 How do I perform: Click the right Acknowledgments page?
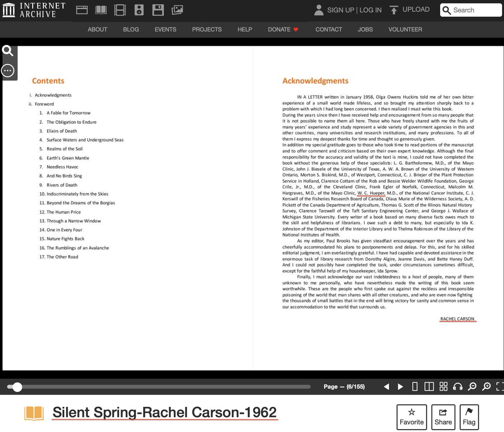(x=378, y=208)
